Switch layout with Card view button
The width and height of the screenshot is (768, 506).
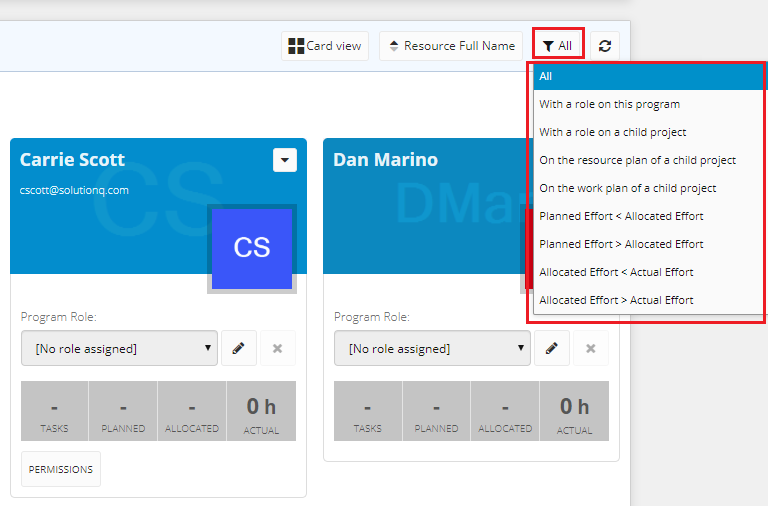click(325, 46)
